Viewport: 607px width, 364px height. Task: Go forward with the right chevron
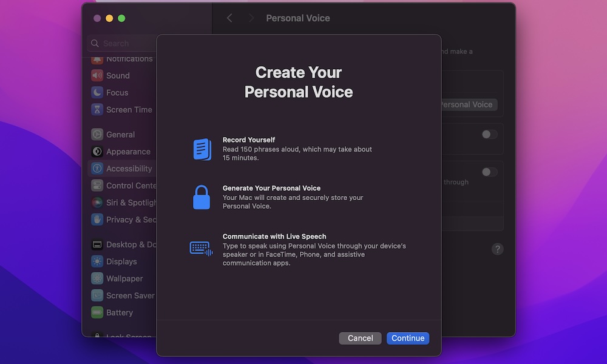tap(251, 18)
